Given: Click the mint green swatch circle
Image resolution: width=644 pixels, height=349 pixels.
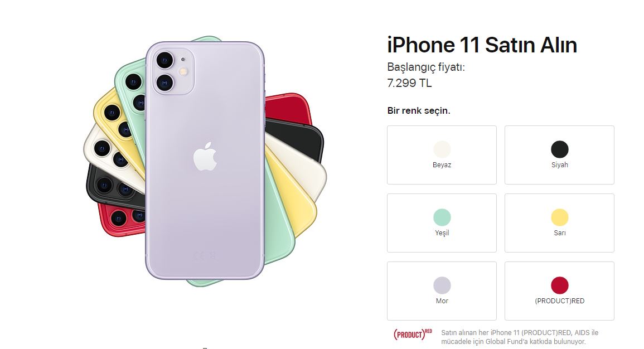Looking at the screenshot, I should (442, 217).
